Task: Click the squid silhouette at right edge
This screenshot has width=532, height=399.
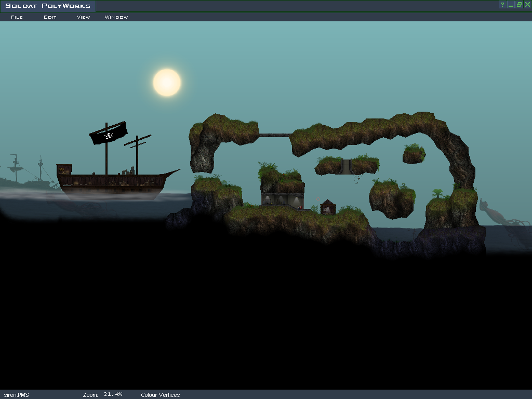Action: [491, 212]
